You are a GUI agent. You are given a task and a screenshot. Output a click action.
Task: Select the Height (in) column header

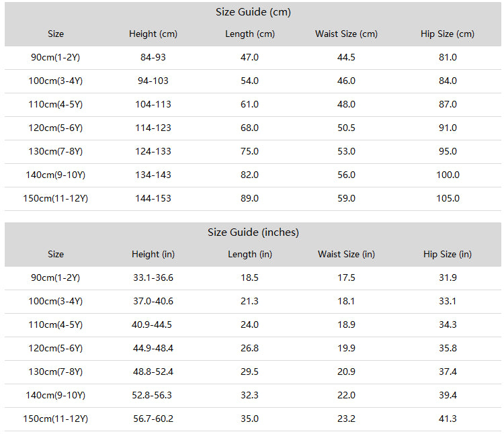(x=153, y=254)
